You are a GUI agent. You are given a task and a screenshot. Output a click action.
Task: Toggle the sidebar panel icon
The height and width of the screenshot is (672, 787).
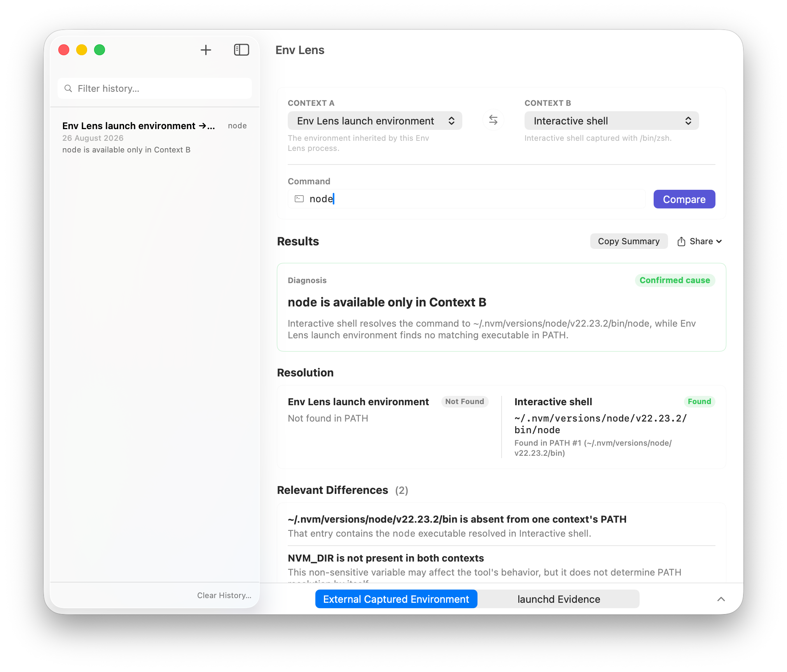click(x=241, y=50)
